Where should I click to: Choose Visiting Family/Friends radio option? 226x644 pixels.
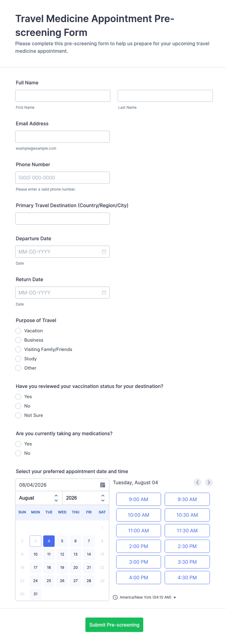point(18,349)
